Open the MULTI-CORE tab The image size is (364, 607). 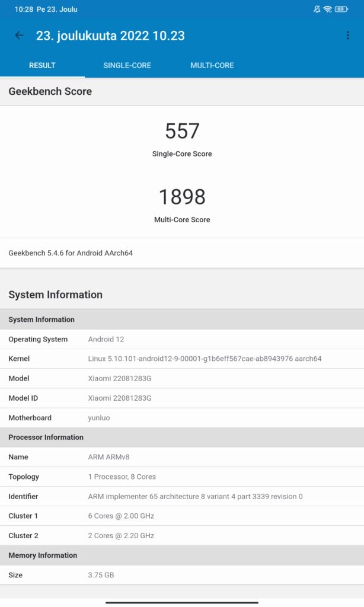212,65
